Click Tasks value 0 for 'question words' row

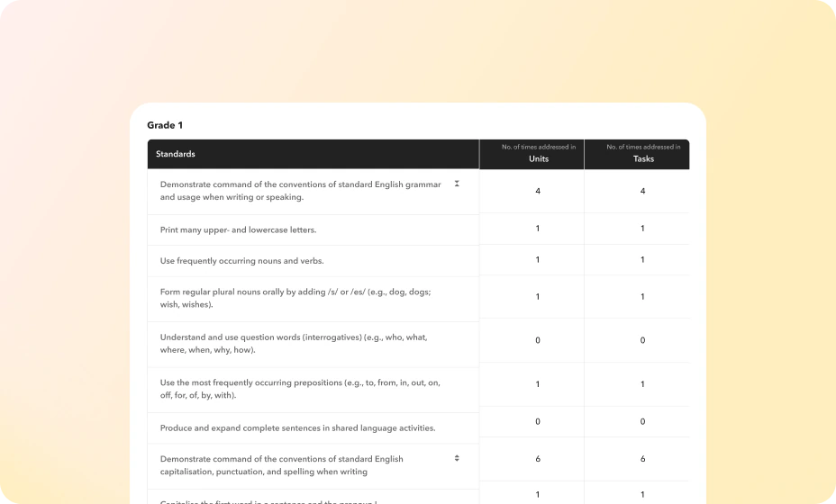pyautogui.click(x=642, y=340)
